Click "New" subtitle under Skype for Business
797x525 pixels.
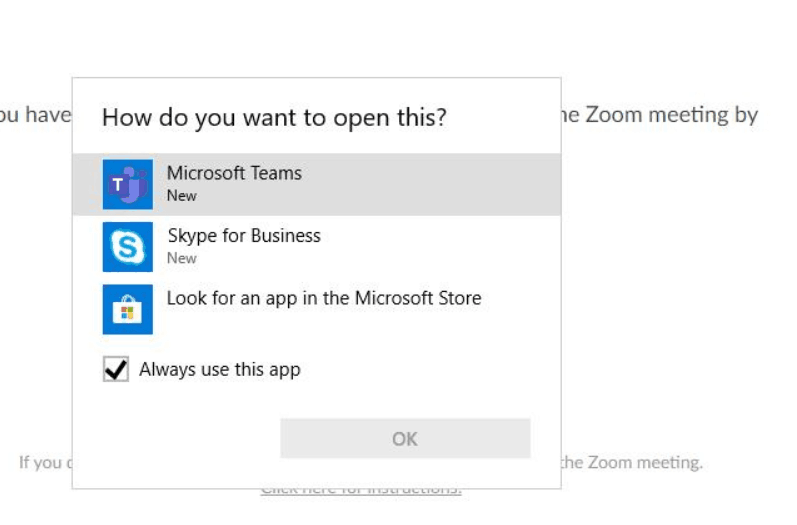pos(182,258)
